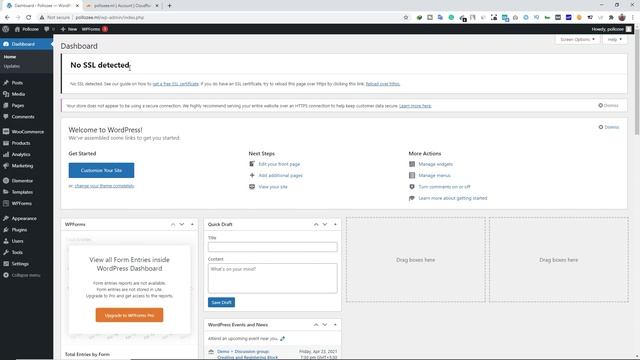Screen dimensions: 640x360
Task: Click 'Edit your front page' link
Action: point(279,164)
